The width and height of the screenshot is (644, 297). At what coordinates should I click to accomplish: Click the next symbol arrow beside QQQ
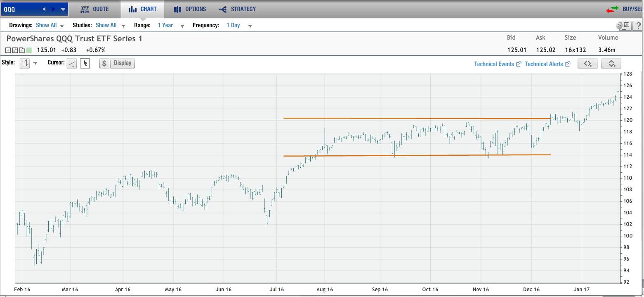point(53,9)
